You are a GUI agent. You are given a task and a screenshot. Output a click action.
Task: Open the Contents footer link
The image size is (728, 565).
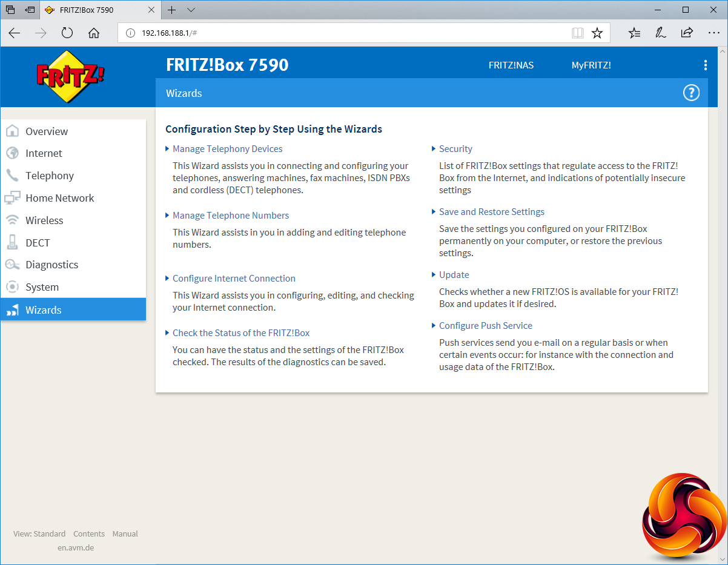(x=89, y=534)
